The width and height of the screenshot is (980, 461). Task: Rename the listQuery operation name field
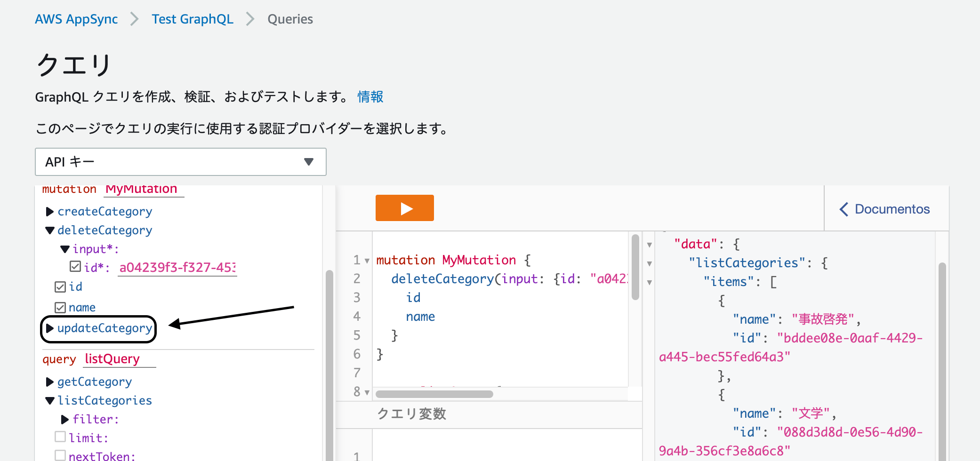click(120, 359)
